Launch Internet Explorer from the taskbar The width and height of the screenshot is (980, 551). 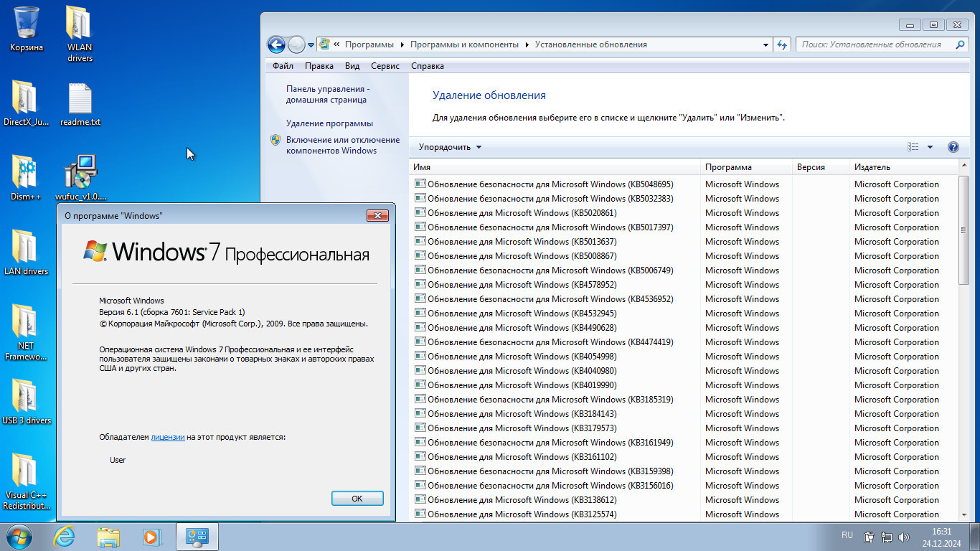tap(65, 536)
